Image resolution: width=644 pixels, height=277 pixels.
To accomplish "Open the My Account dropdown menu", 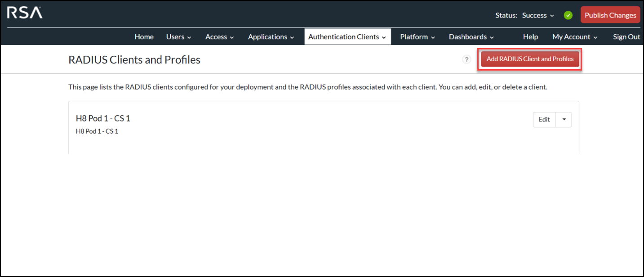I will click(x=574, y=36).
